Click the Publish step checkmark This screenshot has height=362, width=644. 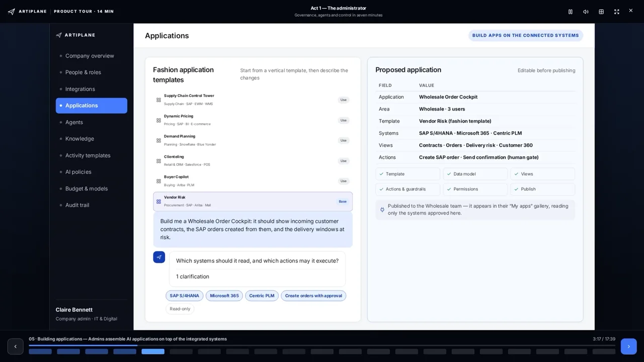click(x=516, y=189)
